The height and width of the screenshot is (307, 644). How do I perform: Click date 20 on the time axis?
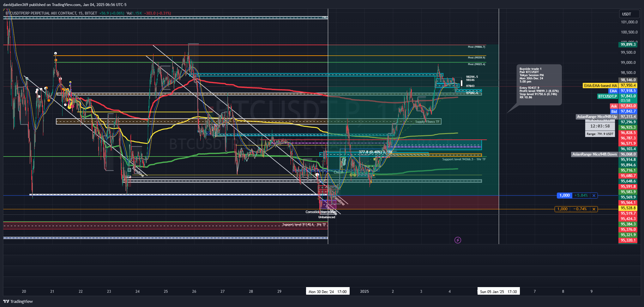pyautogui.click(x=24, y=292)
